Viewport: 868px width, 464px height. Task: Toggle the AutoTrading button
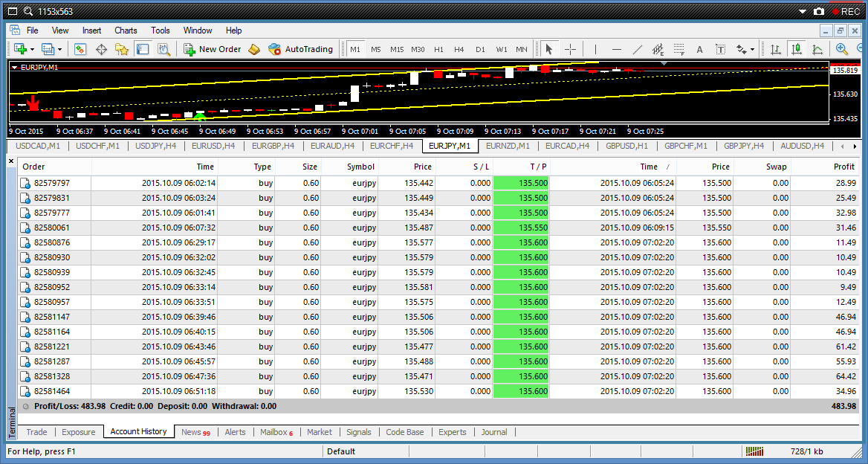(300, 49)
